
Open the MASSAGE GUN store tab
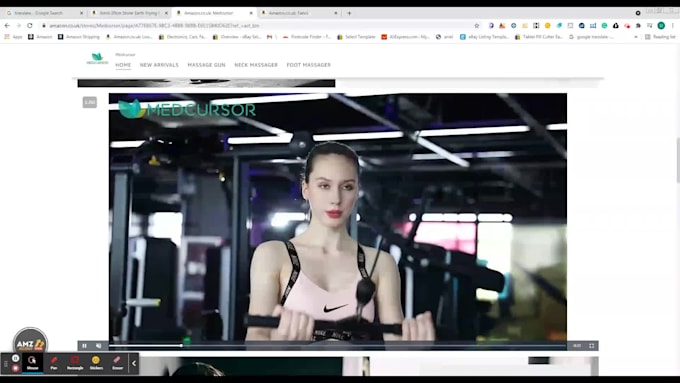tap(206, 65)
